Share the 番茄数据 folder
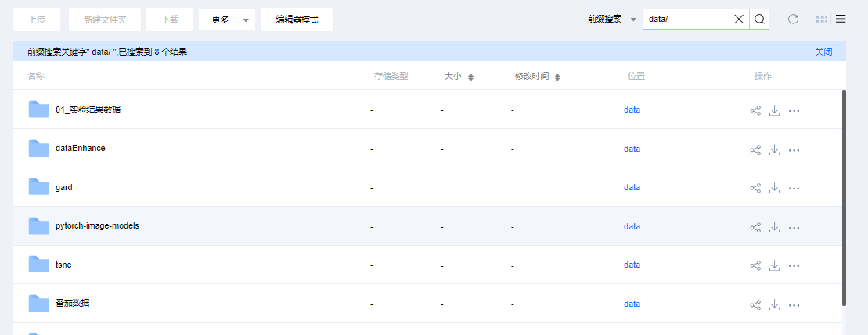 point(755,304)
